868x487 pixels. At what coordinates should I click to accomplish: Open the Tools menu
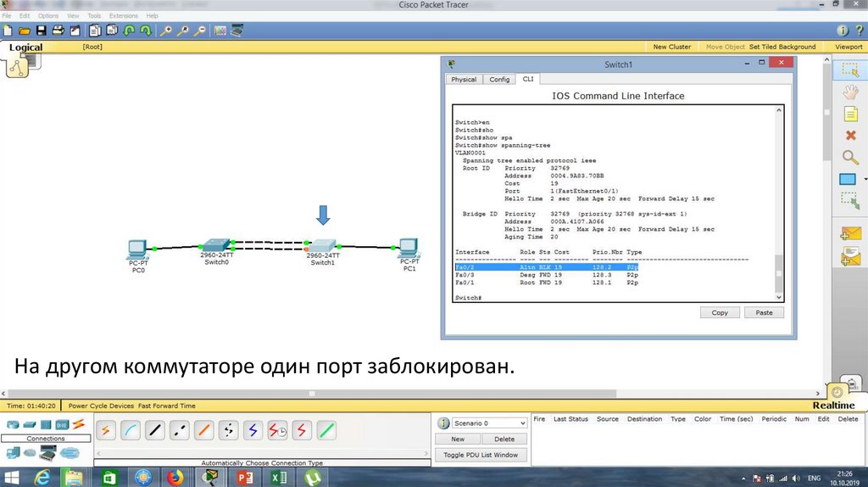coord(94,15)
